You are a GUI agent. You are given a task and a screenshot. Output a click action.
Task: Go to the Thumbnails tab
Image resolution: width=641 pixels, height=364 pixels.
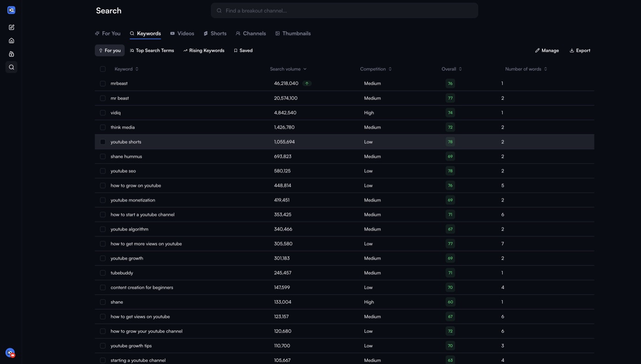click(293, 33)
